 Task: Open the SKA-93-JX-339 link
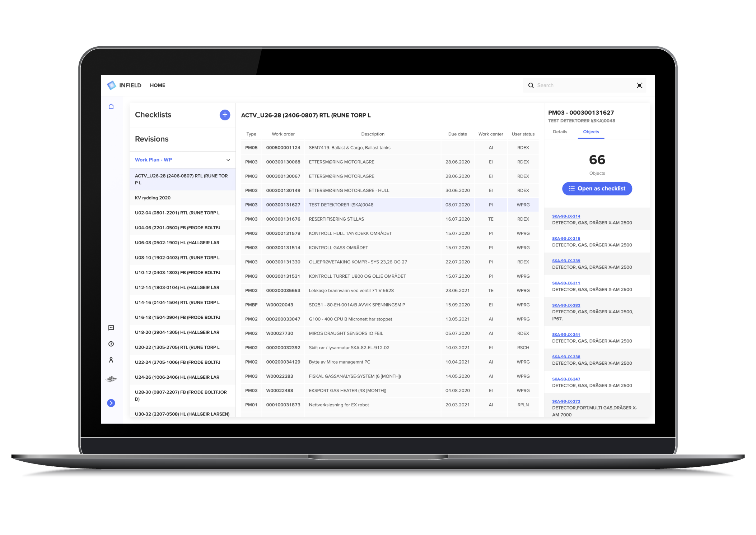click(x=566, y=261)
